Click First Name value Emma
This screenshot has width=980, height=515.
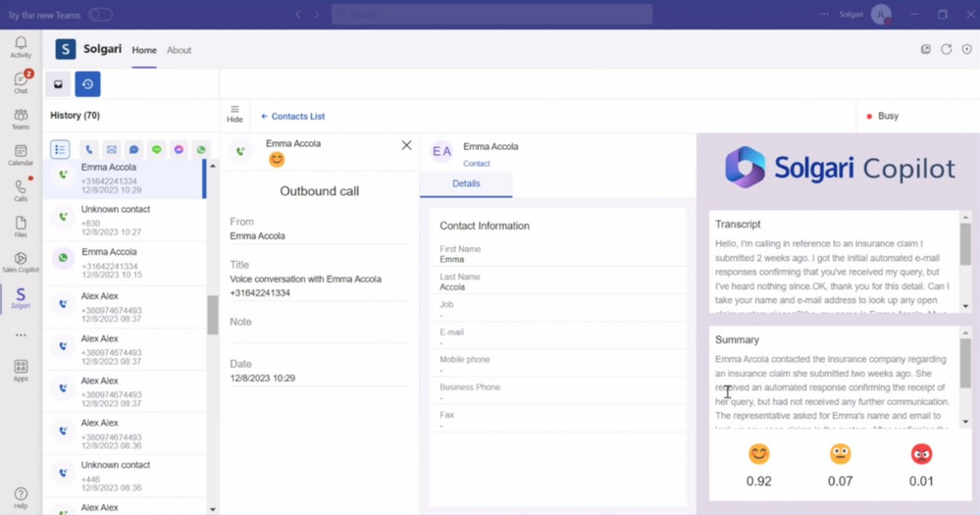point(452,259)
